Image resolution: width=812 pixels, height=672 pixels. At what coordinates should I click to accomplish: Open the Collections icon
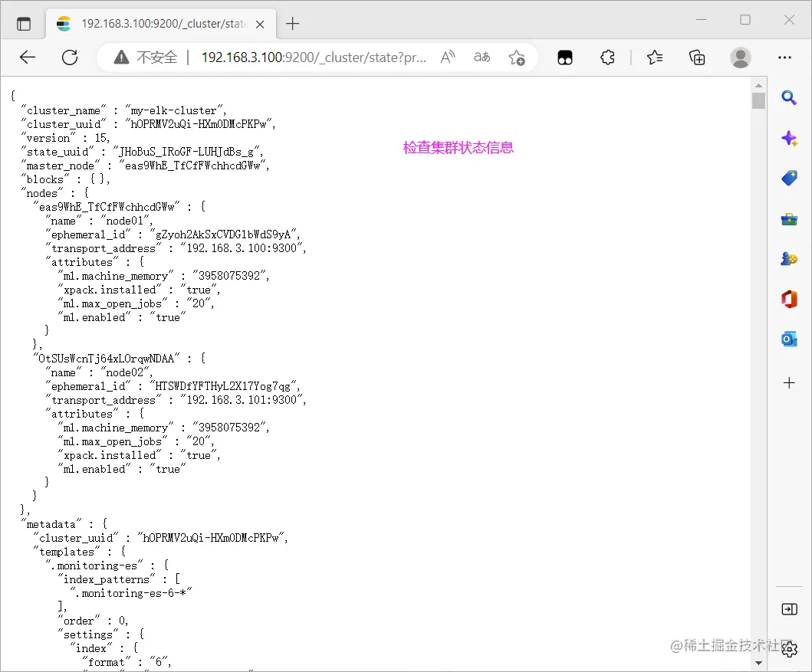coord(697,57)
